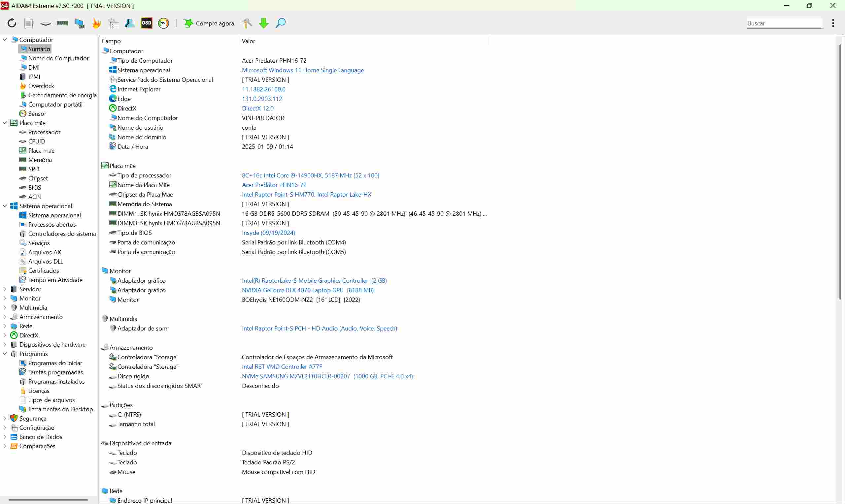
Task: Click the Tipo de BIOS chip icon
Action: [113, 233]
